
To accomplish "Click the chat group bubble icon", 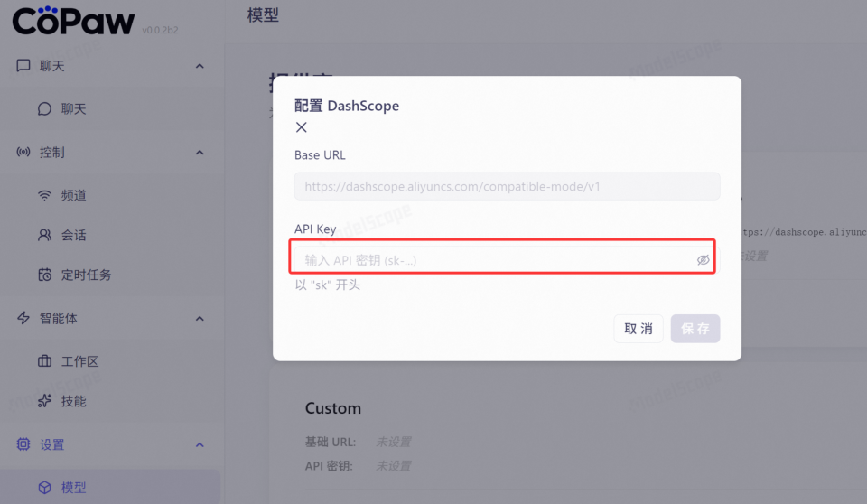I will pos(23,66).
